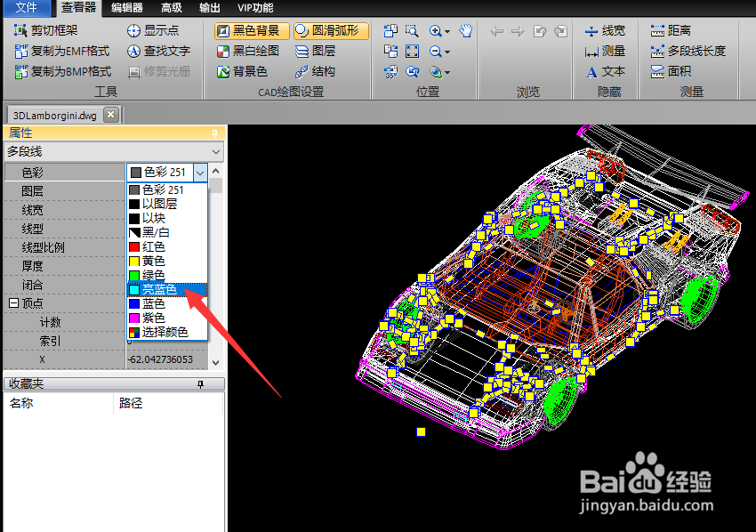
Task: Choose the 文本 text hide option
Action: [606, 71]
